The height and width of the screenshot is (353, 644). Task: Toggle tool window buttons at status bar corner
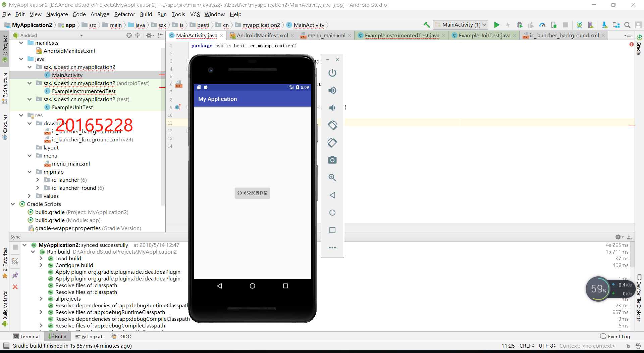(x=6, y=346)
